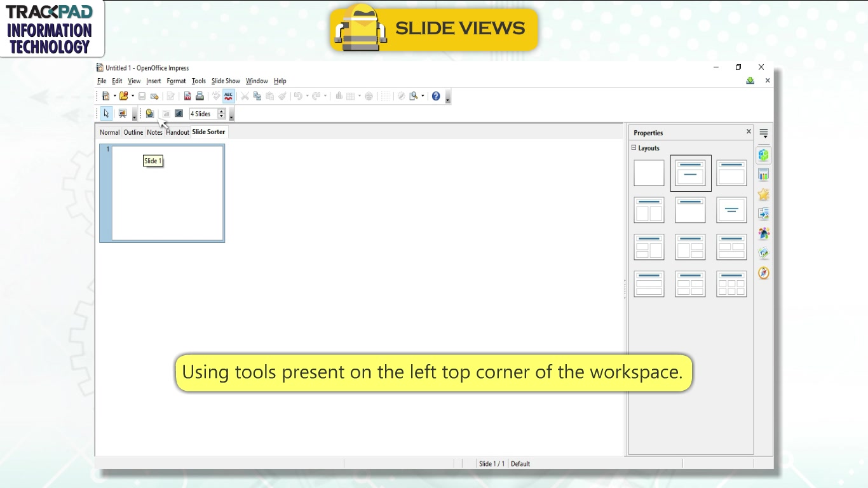Open OpenOffice Help question mark icon
The image size is (868, 488).
coord(436,96)
